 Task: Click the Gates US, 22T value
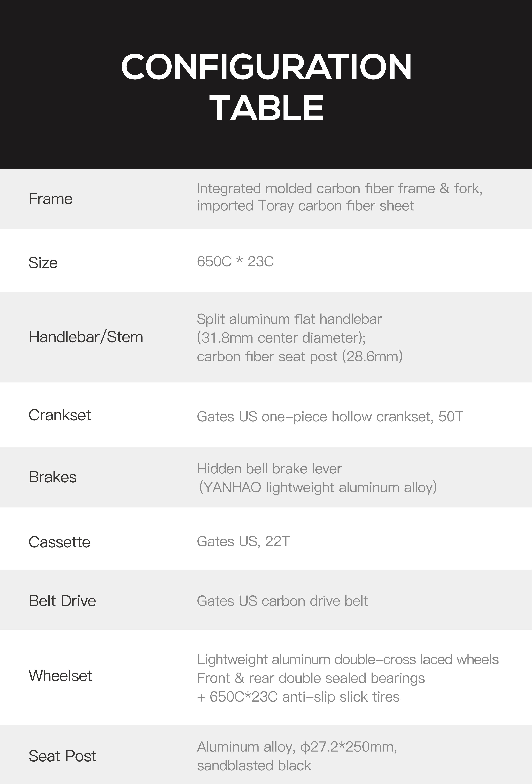[243, 541]
